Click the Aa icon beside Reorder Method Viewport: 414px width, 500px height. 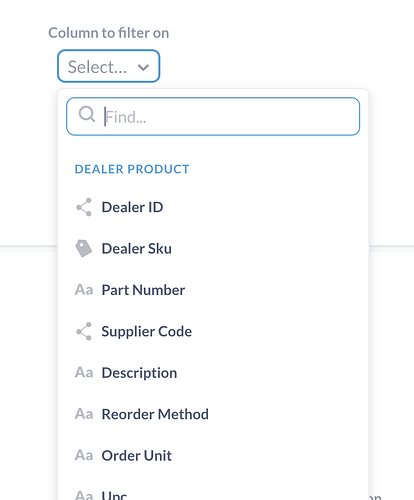click(x=84, y=414)
